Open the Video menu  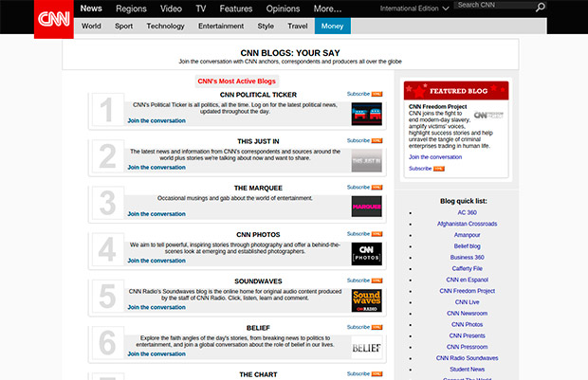click(x=171, y=9)
